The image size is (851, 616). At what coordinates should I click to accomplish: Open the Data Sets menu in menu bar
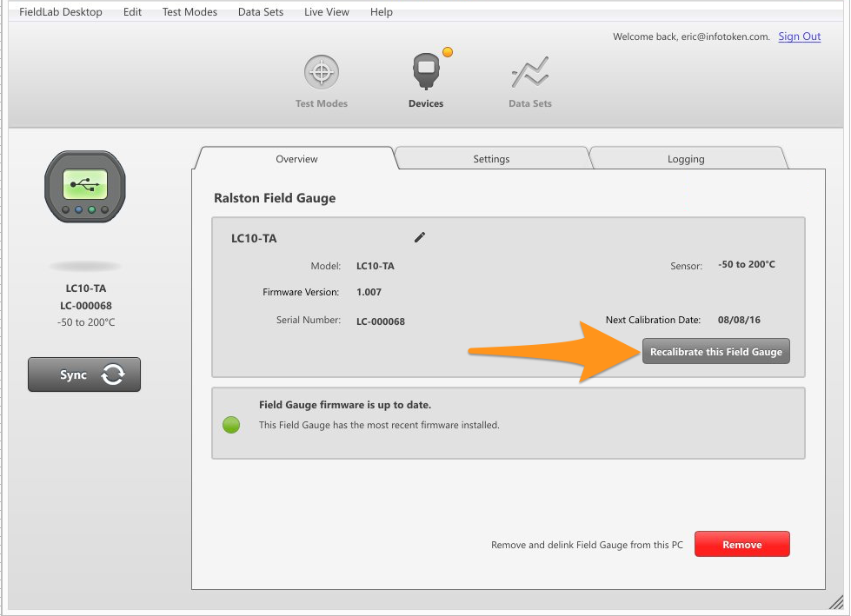(x=261, y=12)
